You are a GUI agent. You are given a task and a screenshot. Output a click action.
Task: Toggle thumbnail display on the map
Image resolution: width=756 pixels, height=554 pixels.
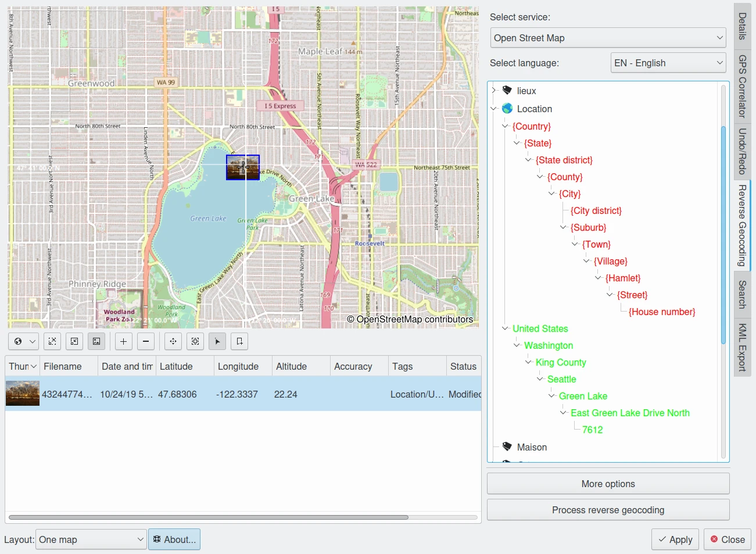click(x=96, y=342)
